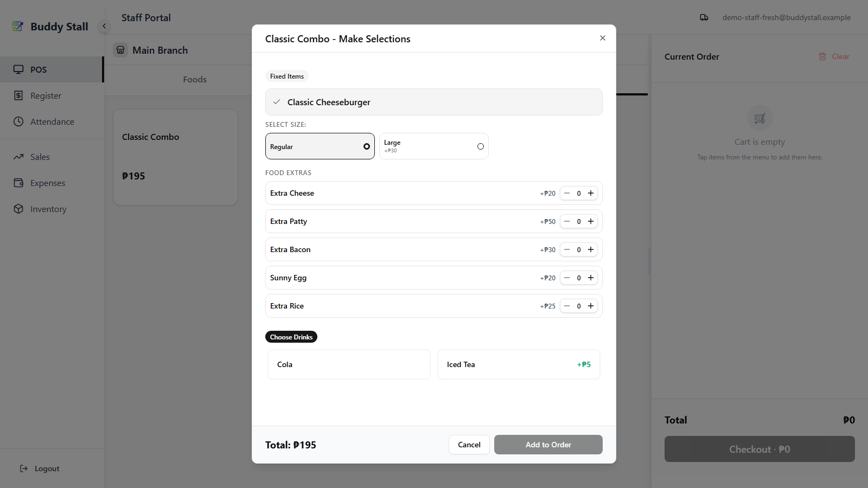This screenshot has height=488, width=868.
Task: Choose Iced Tea as the drink
Action: [519, 364]
